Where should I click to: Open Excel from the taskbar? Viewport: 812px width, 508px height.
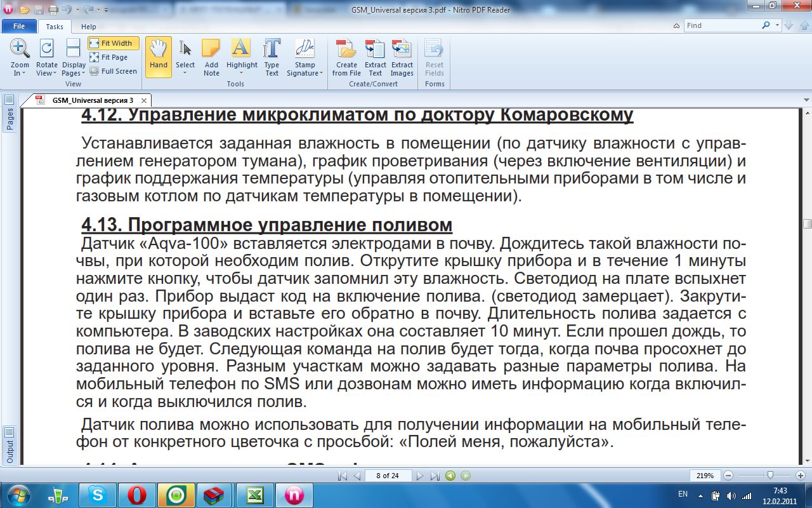(255, 495)
